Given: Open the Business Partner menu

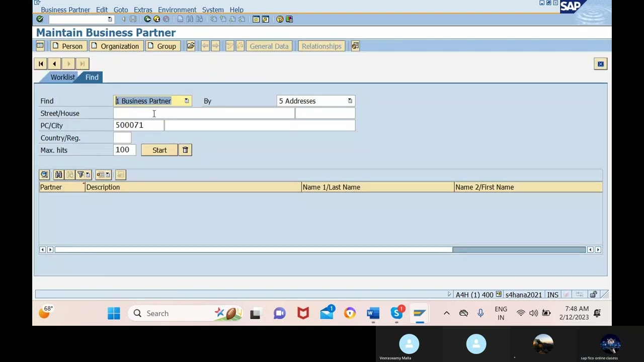Looking at the screenshot, I should pyautogui.click(x=65, y=10).
